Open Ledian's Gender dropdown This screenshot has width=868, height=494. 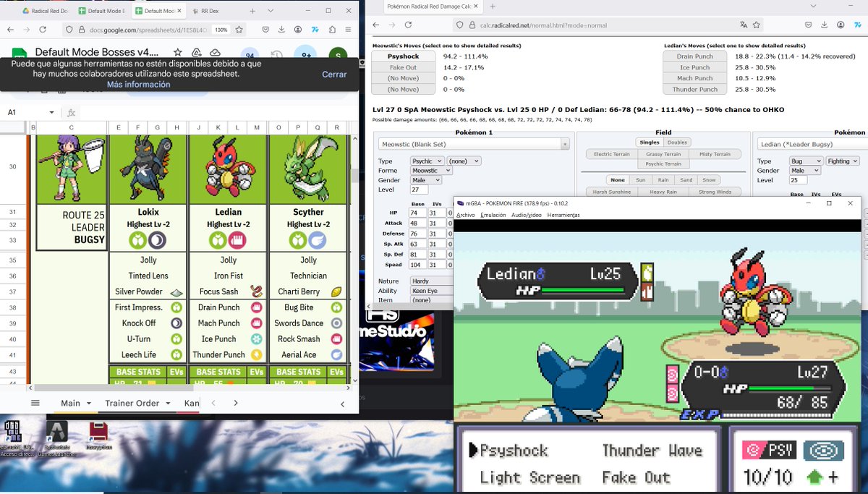click(805, 171)
